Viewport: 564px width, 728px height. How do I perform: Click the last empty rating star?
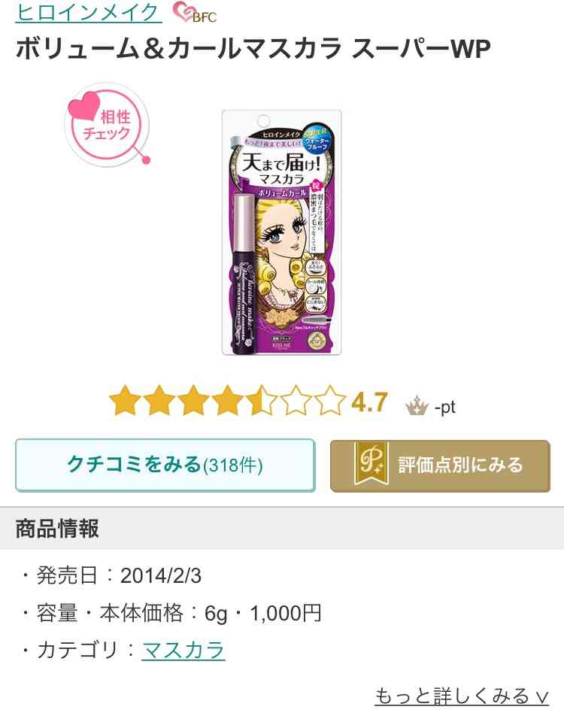click(x=329, y=401)
